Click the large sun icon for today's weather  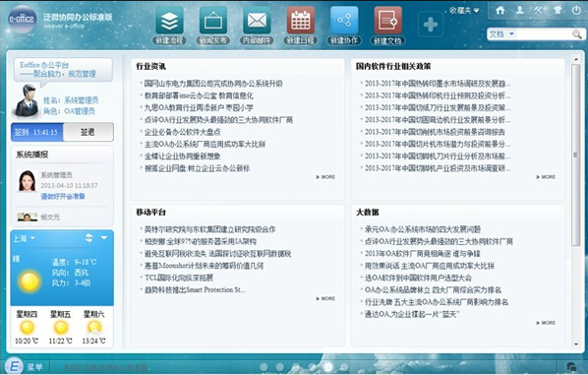(x=29, y=281)
